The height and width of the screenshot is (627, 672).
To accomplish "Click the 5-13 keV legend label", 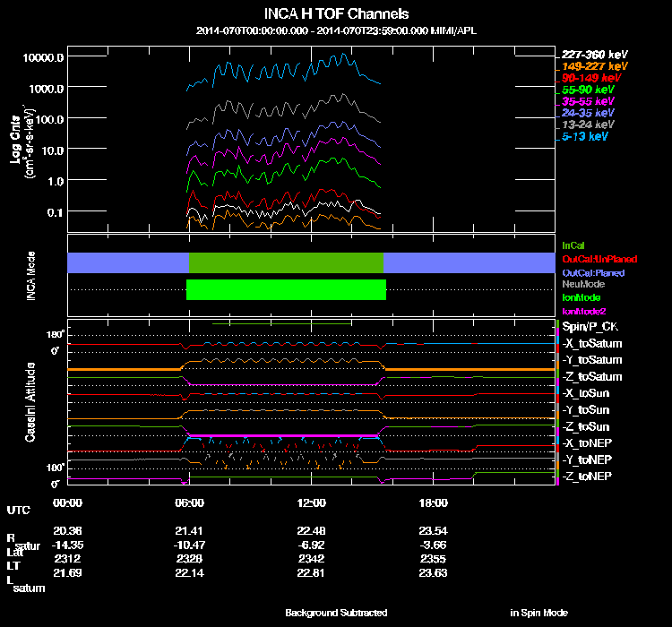I will (584, 137).
